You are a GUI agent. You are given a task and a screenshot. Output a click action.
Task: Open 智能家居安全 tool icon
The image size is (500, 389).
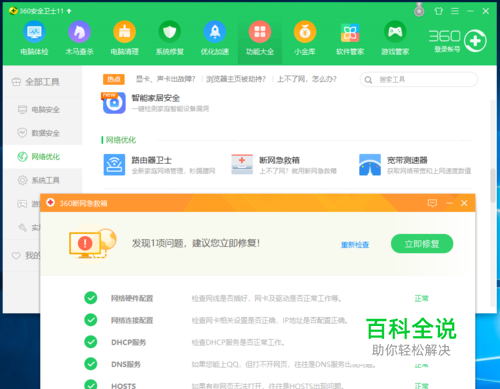[x=114, y=103]
